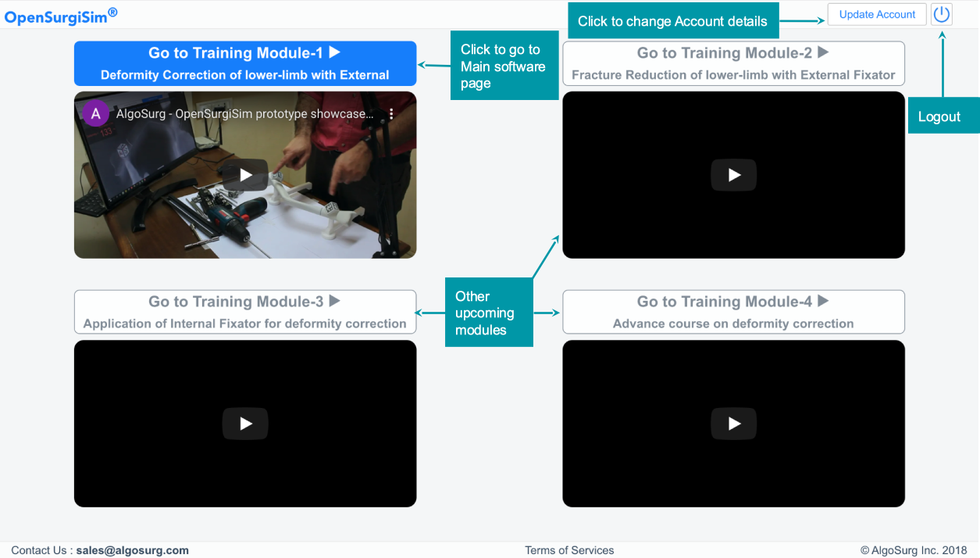Play the Training Module-4 video
This screenshot has height=558, width=980.
[x=733, y=424]
